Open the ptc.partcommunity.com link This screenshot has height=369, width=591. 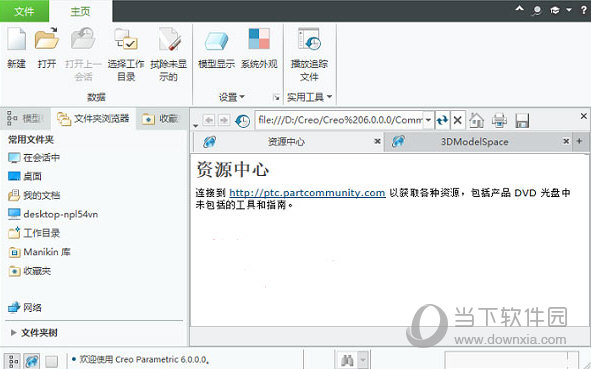point(307,193)
